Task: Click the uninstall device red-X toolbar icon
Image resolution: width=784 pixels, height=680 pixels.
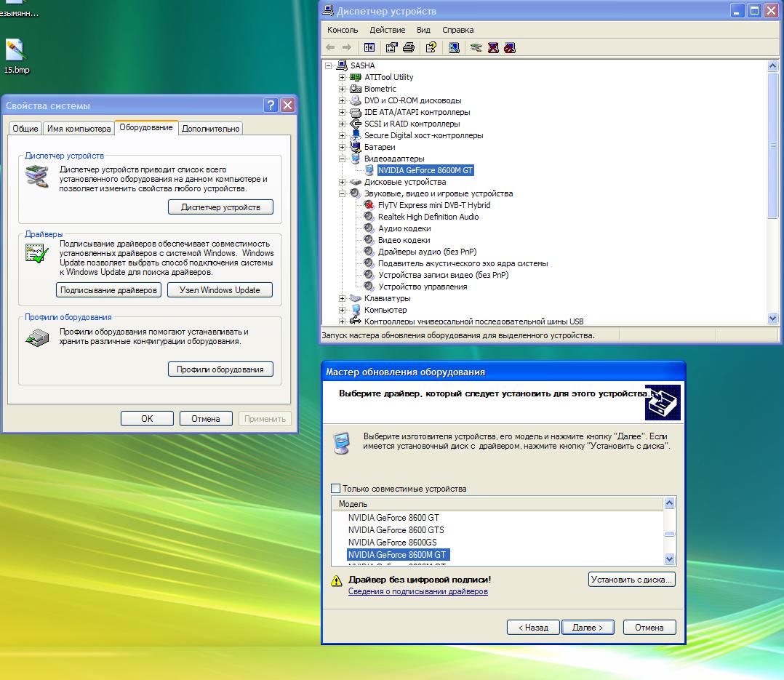Action: click(493, 47)
